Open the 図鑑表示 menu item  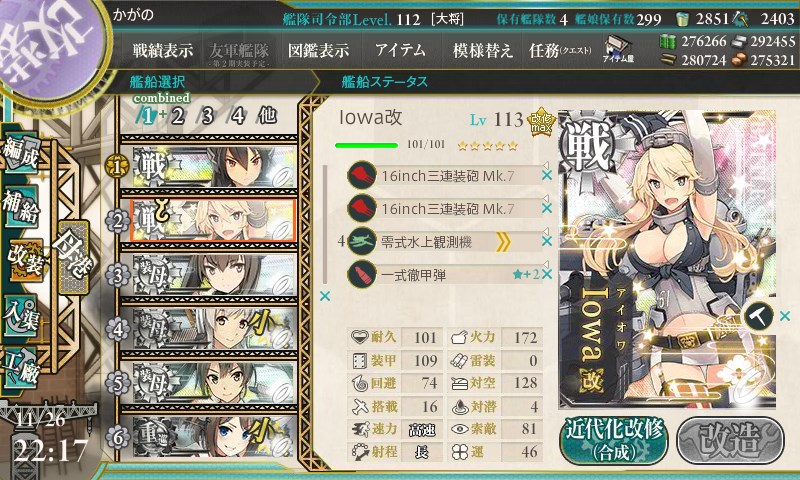(x=318, y=50)
